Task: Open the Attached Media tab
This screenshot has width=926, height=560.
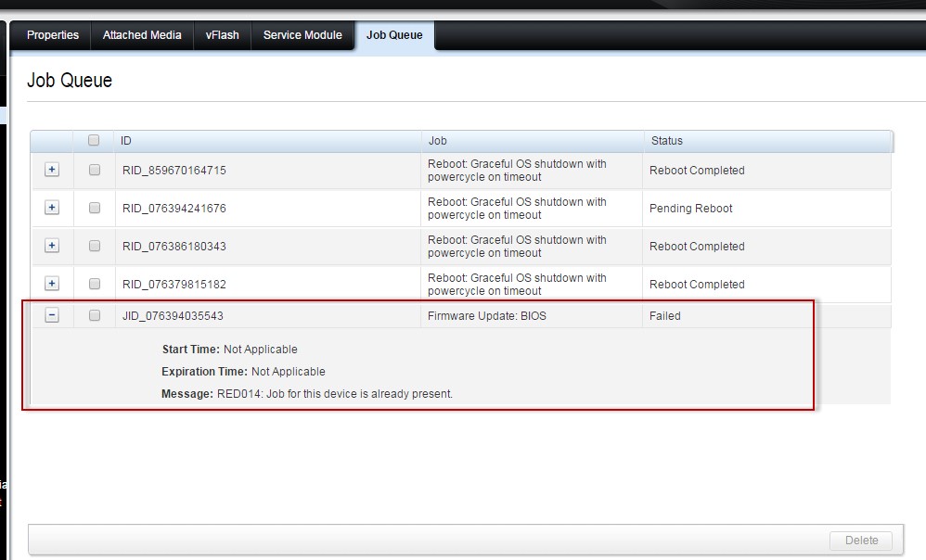Action: pos(141,35)
